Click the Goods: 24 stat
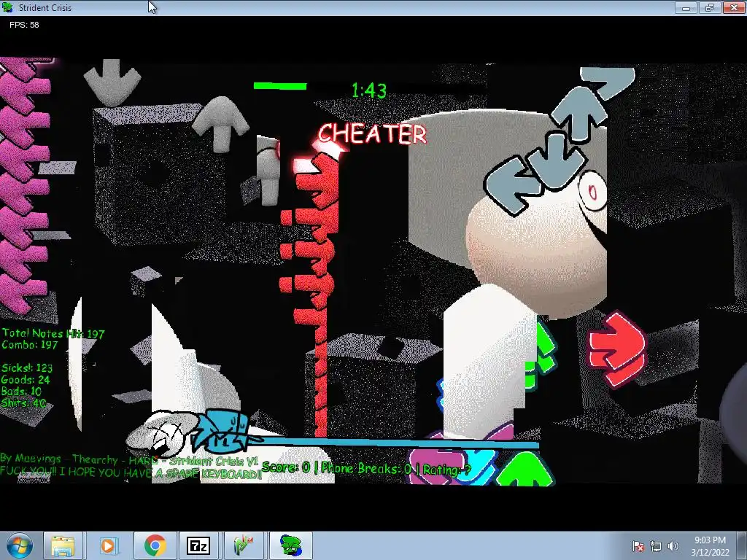Viewport: 747px width, 560px height. point(26,379)
